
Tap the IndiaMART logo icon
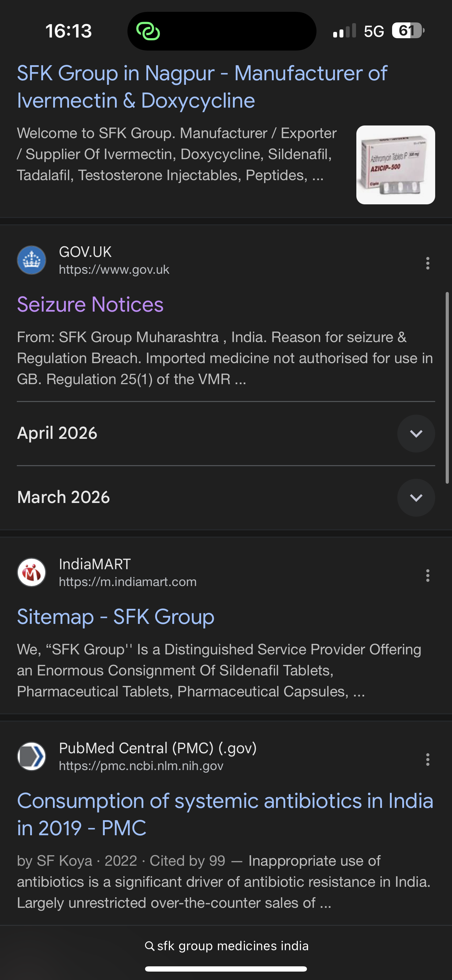[32, 573]
